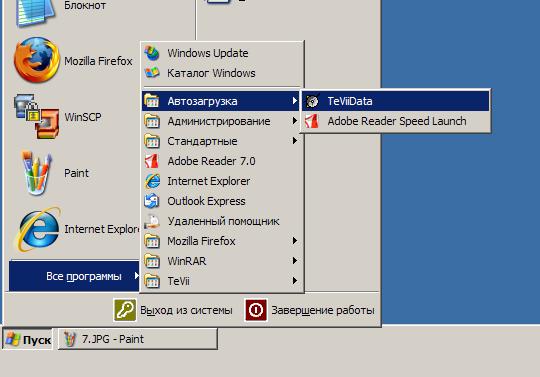Screen dimensions: 540x377
Task: Click the Удаленный помощник icon
Action: coord(152,221)
